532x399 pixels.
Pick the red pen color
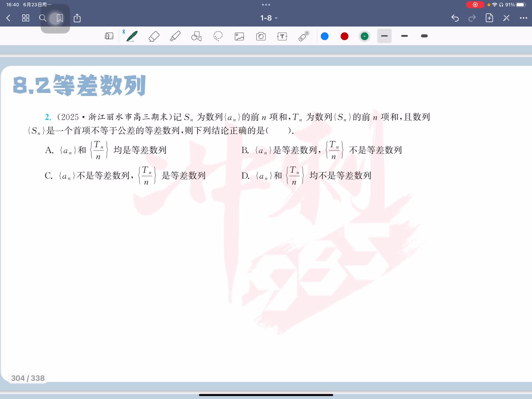pyautogui.click(x=344, y=36)
